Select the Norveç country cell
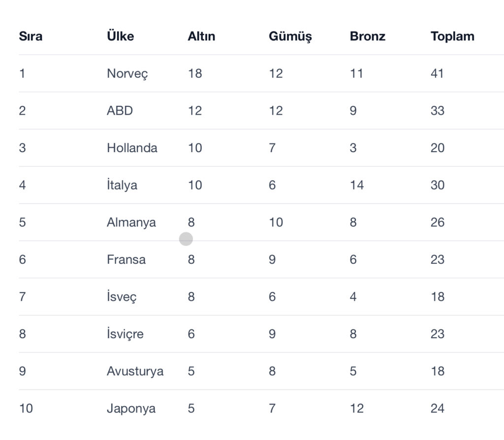The image size is (504, 440). click(x=127, y=74)
